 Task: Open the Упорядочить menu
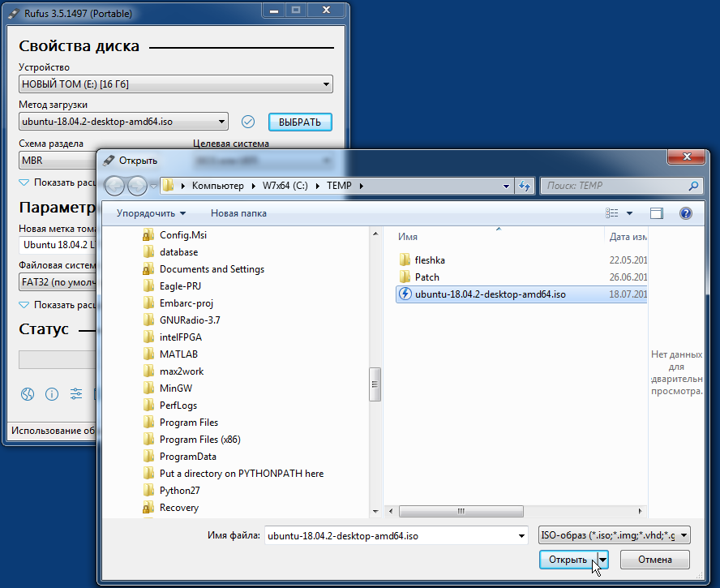click(x=151, y=213)
